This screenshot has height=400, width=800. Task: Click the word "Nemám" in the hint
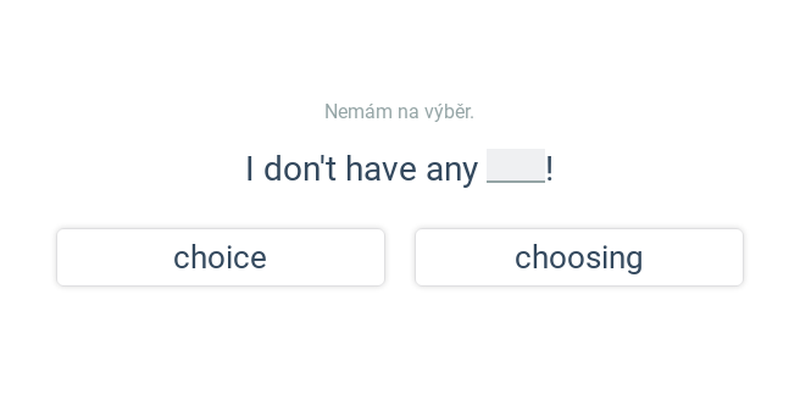pos(352,112)
